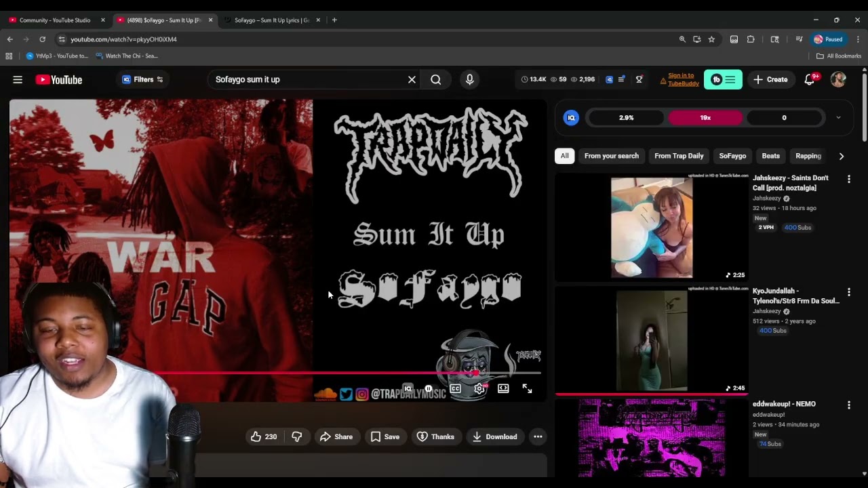
Task: Open vidIQ list icon with blue dot
Action: (622, 79)
